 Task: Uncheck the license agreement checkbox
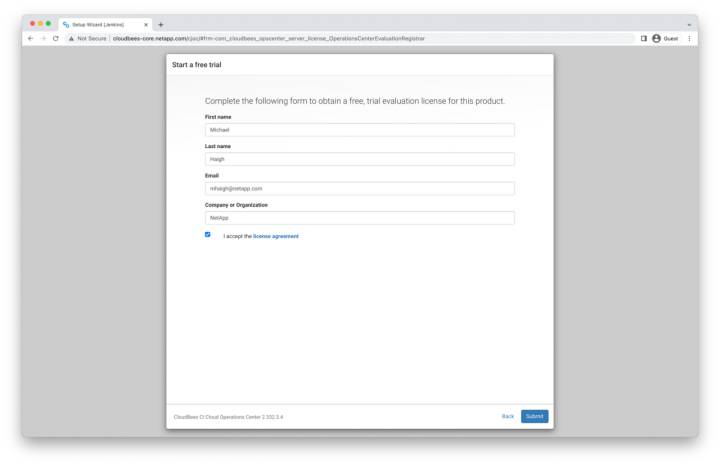(x=208, y=235)
